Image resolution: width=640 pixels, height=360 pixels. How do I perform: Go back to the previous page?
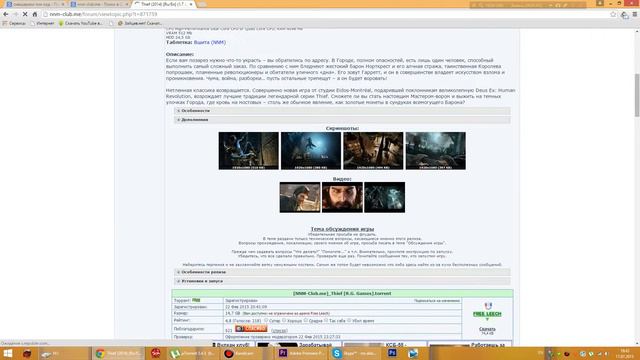(6, 14)
